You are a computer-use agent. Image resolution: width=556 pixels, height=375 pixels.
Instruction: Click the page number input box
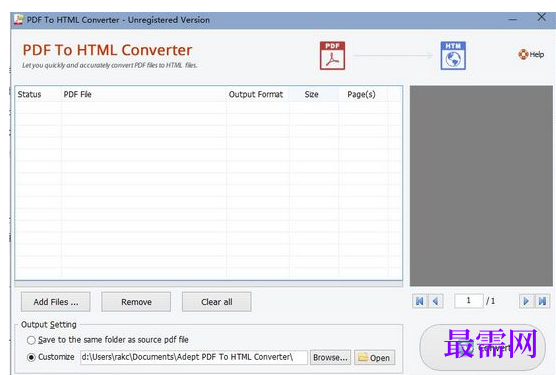(468, 301)
